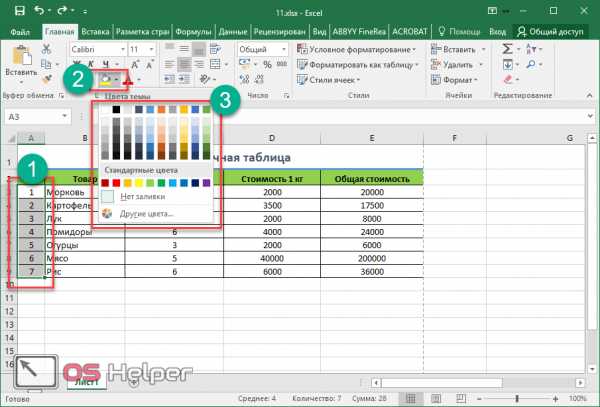Toggle center horizontal alignment
600x407 pixels.
tap(184, 64)
